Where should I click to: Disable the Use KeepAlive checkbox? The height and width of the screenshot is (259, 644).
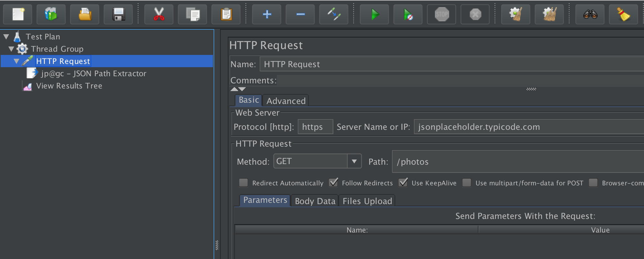[x=403, y=183]
